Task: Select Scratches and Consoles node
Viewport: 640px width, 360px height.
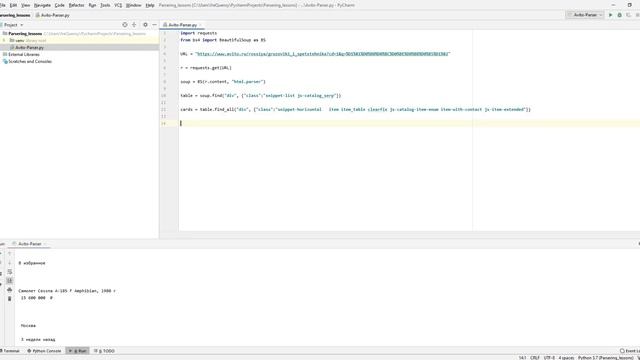Action: 30,61
